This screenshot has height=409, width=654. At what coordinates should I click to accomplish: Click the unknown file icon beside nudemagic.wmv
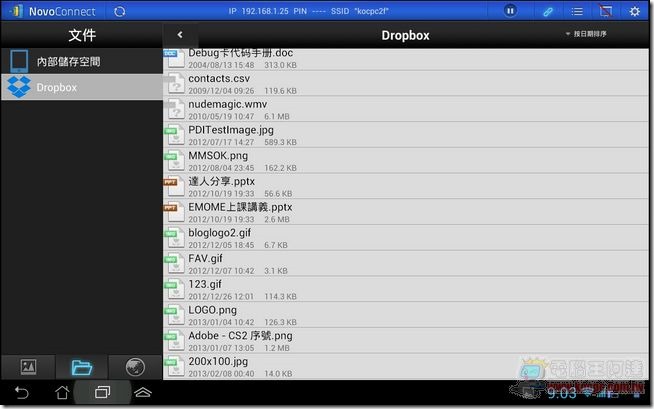click(x=174, y=110)
